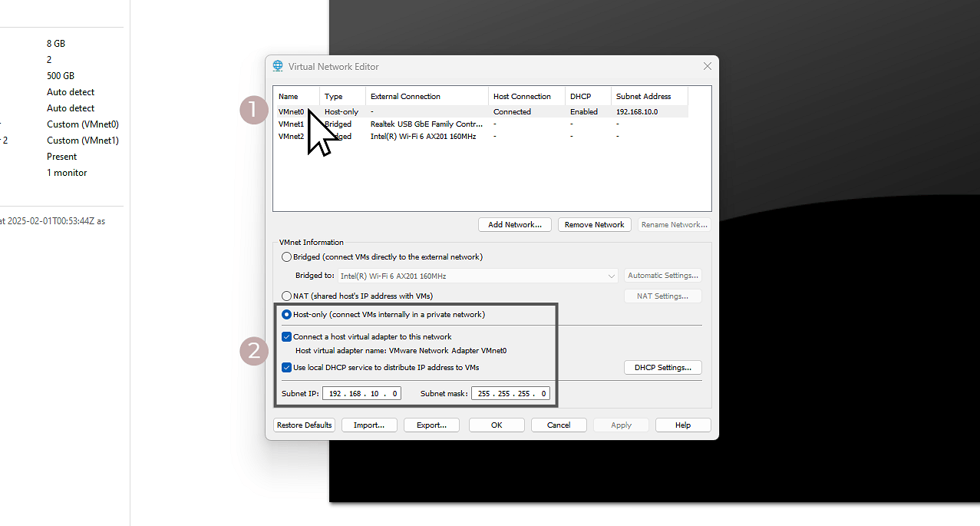Image resolution: width=980 pixels, height=526 pixels.
Task: Click the Subnet IP input field
Action: 361,394
